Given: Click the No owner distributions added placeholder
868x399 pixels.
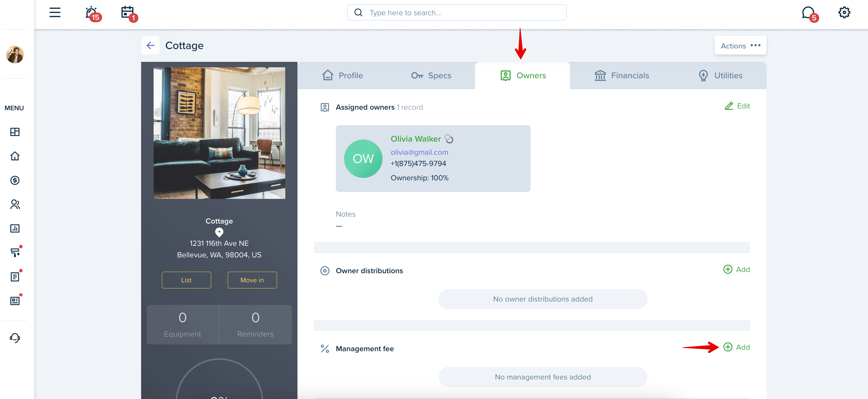Looking at the screenshot, I should pos(542,299).
